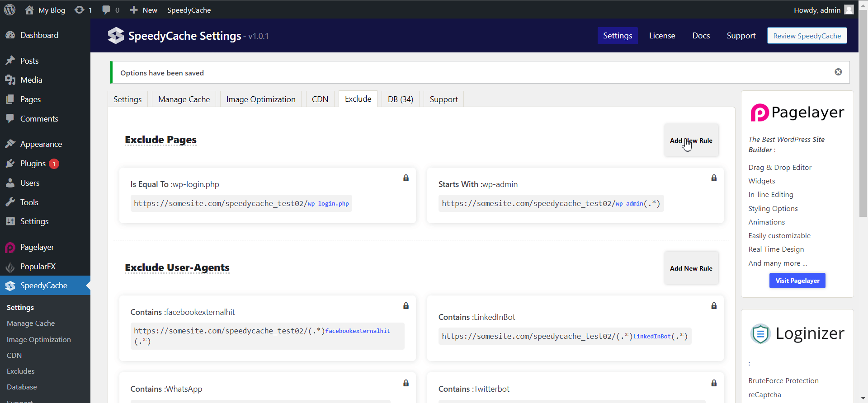Click the Review SpeedyCache button
The width and height of the screenshot is (868, 403).
[x=807, y=36]
